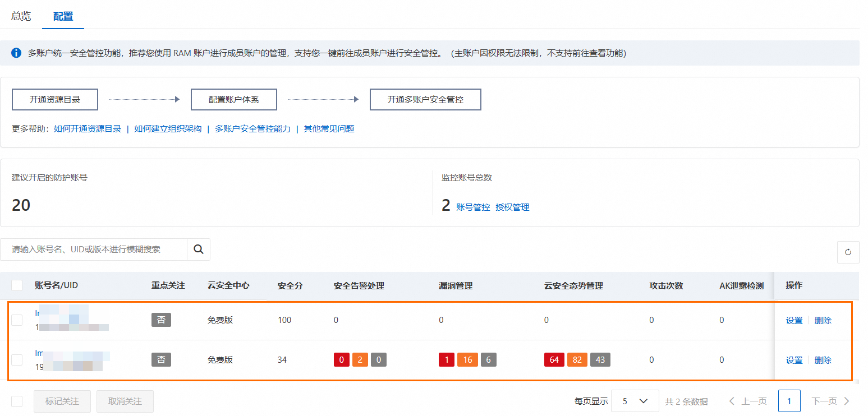Click the 云安全态势管理 column header
Image resolution: width=868 pixels, height=416 pixels.
click(573, 285)
